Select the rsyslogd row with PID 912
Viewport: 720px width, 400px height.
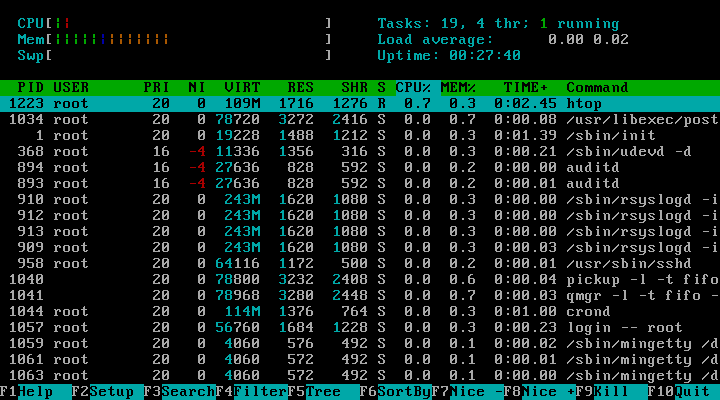360,215
